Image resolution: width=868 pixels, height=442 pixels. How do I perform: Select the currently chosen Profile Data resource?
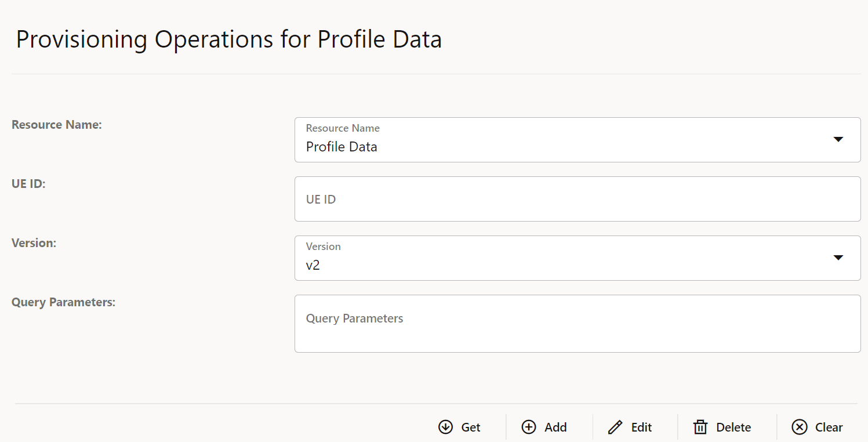pyautogui.click(x=341, y=146)
